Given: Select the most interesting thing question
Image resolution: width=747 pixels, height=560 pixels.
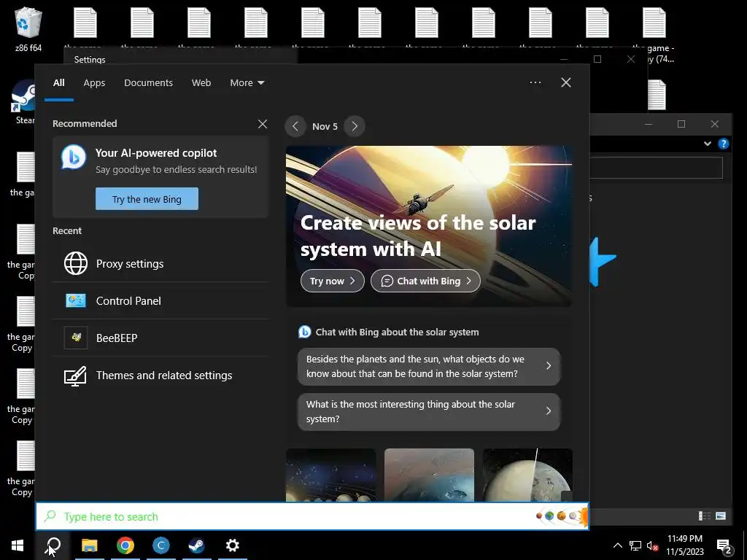Looking at the screenshot, I should tap(429, 411).
